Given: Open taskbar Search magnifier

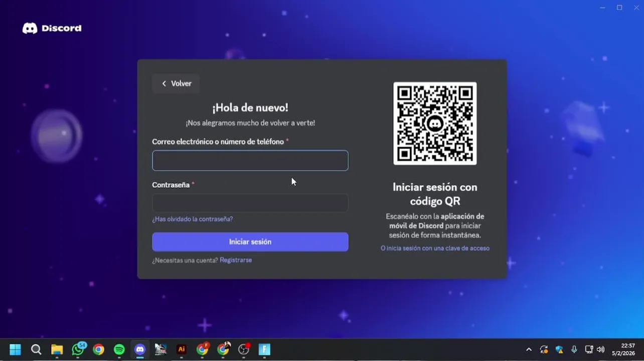Looking at the screenshot, I should point(36,349).
